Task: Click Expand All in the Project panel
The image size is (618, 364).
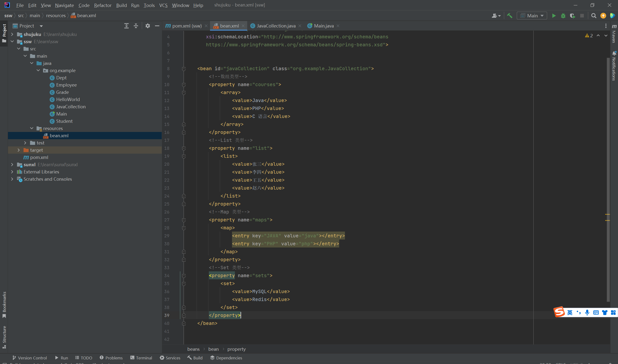Action: 126,26
